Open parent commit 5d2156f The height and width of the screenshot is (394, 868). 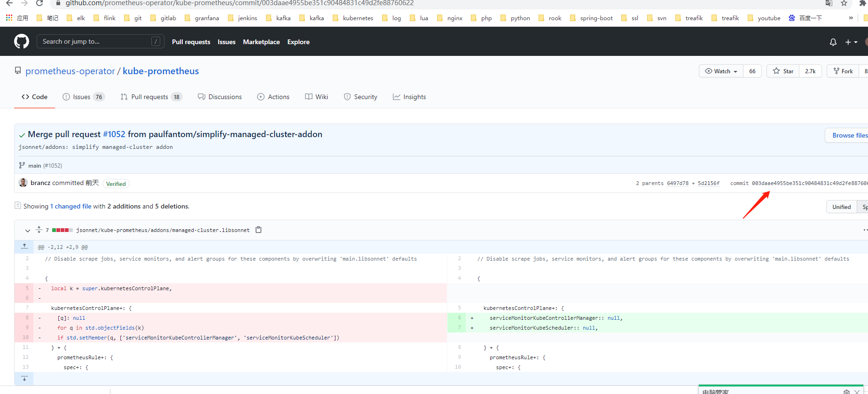[x=709, y=183]
